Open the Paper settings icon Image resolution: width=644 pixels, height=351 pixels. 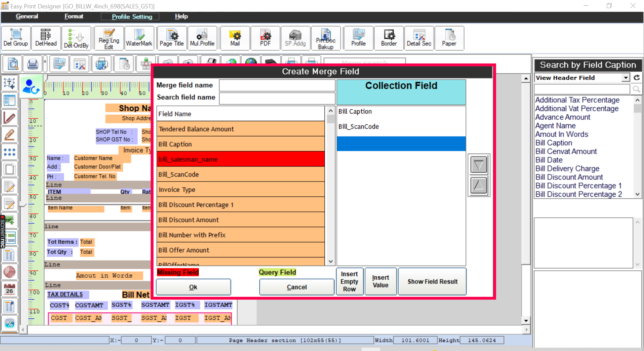[x=449, y=38]
